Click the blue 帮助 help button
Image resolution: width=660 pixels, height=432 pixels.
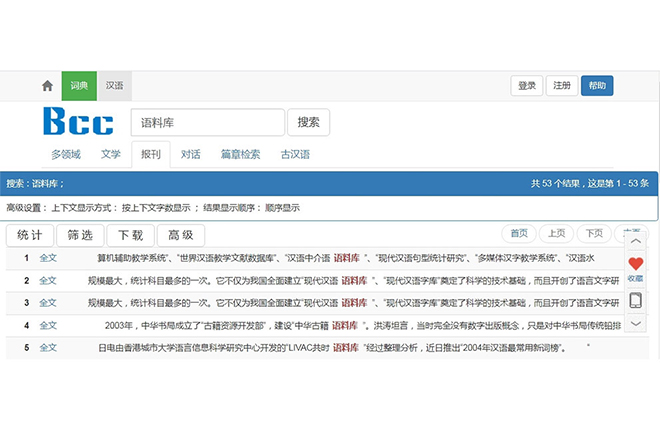pos(597,86)
